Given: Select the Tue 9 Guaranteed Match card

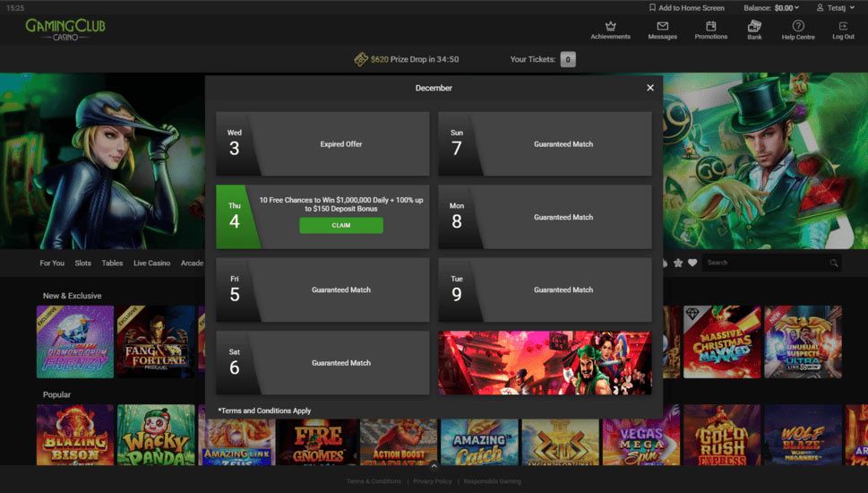Looking at the screenshot, I should [545, 290].
